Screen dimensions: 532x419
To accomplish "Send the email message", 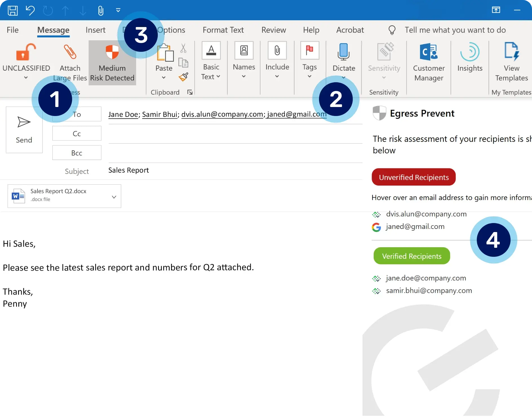I will pyautogui.click(x=24, y=130).
